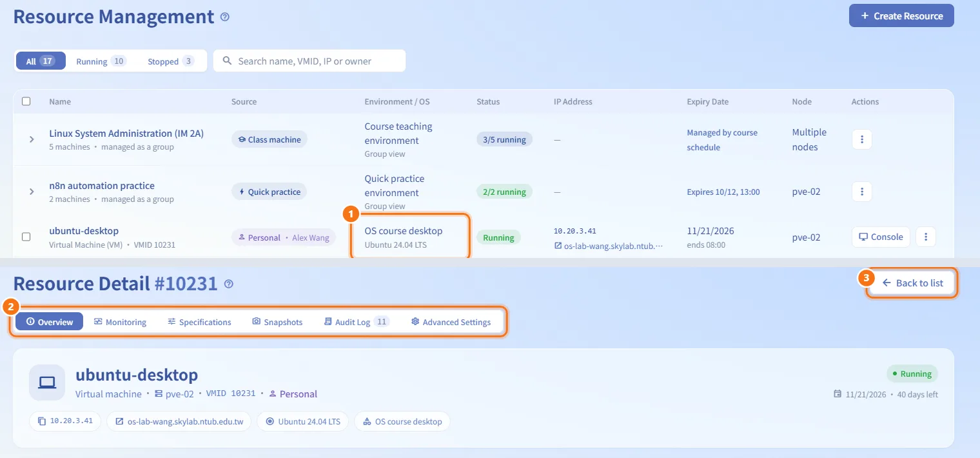Image resolution: width=980 pixels, height=458 pixels.
Task: Click the 3/5 running status badge
Action: pos(504,139)
